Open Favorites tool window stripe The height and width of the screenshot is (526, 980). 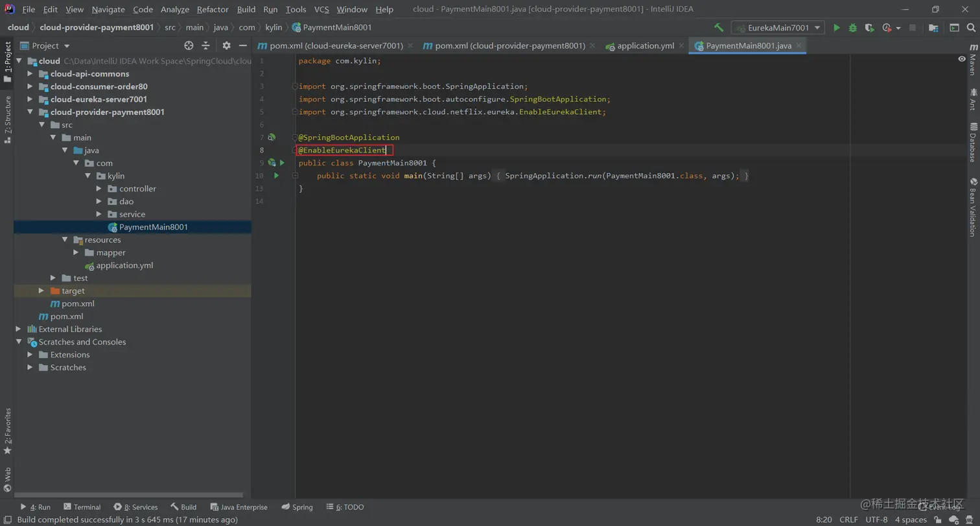(x=7, y=431)
